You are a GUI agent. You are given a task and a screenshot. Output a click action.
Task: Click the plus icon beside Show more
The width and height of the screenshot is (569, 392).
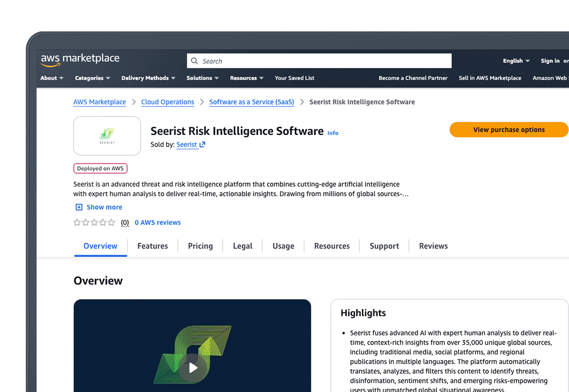tap(79, 207)
